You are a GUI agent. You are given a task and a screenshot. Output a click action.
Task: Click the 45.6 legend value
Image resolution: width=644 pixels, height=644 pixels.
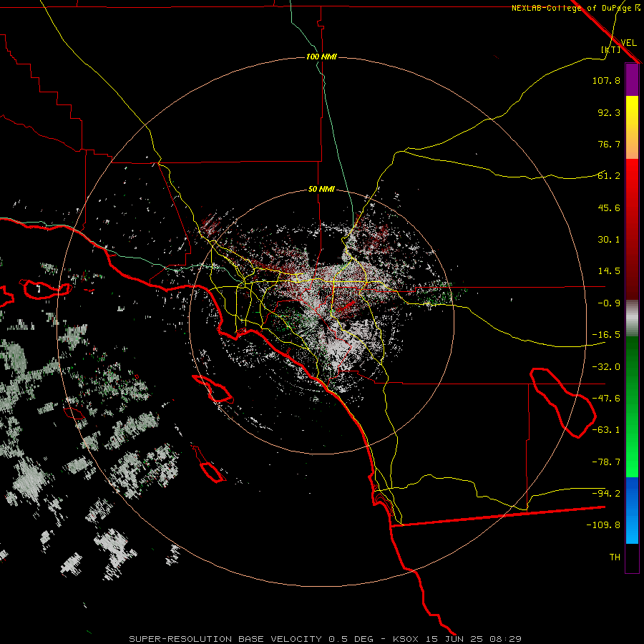(x=609, y=208)
